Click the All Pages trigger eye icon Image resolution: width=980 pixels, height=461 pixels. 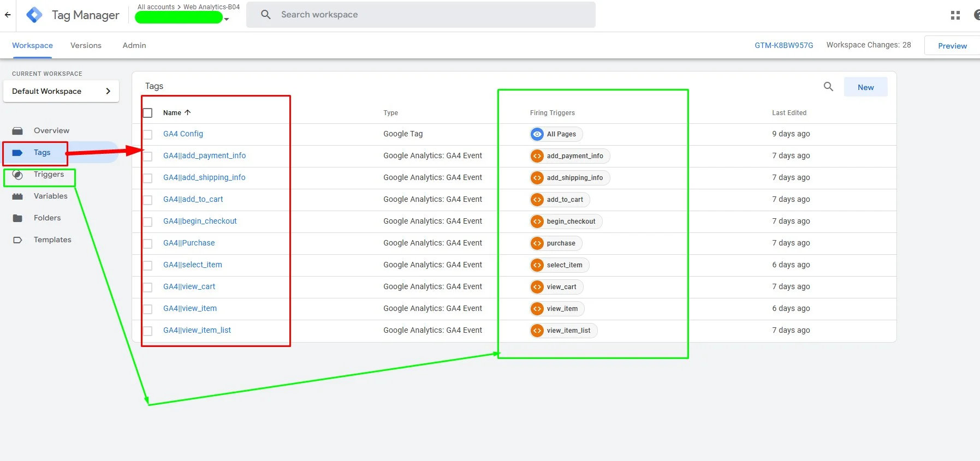[x=537, y=134]
